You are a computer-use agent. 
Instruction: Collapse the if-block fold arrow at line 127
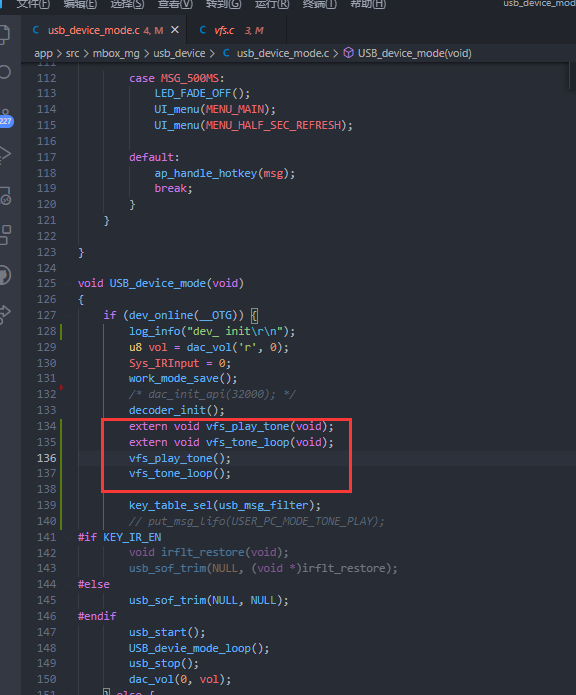69,315
